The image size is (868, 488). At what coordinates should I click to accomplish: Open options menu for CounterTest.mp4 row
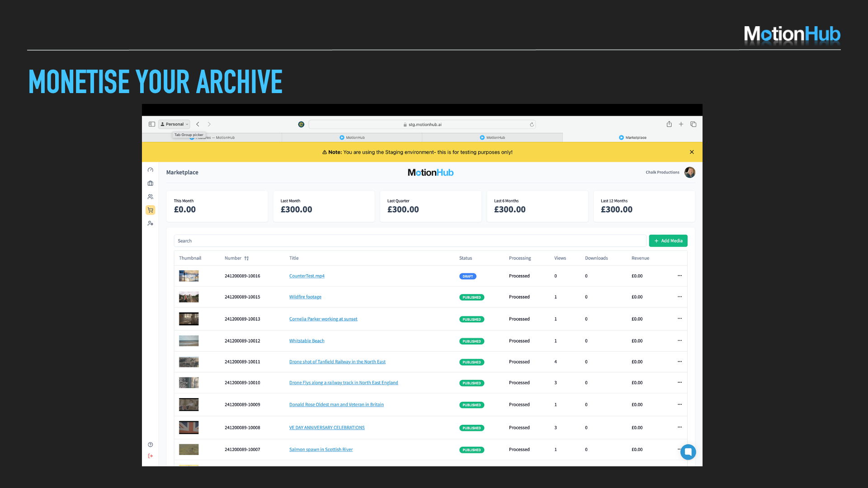coord(679,276)
